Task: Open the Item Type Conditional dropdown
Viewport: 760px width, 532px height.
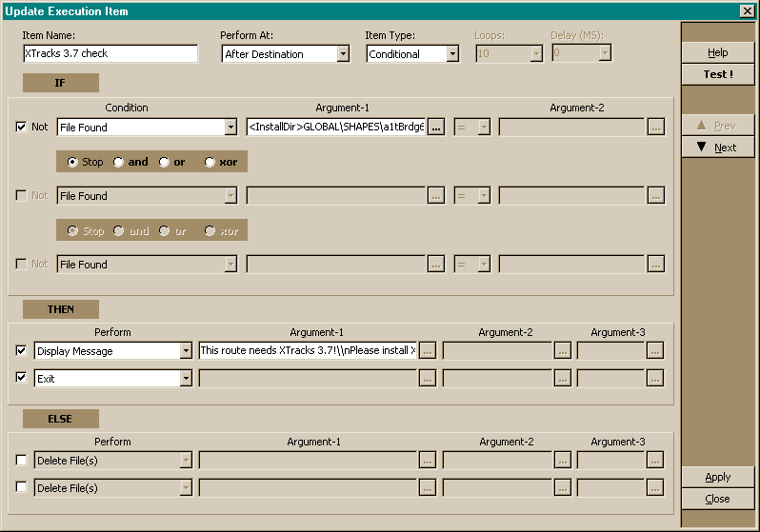Action: [x=452, y=54]
